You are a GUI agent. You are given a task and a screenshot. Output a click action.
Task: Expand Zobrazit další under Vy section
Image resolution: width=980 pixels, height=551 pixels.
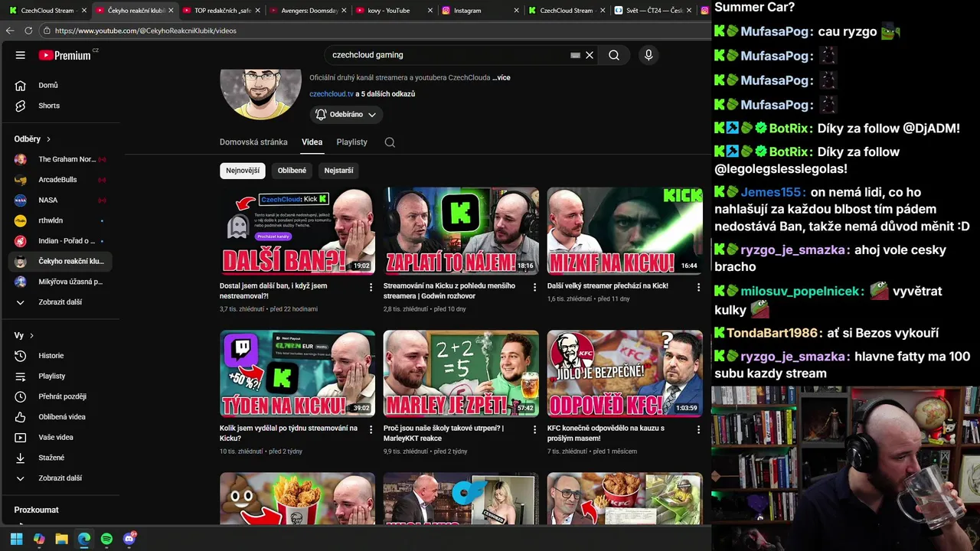60,478
